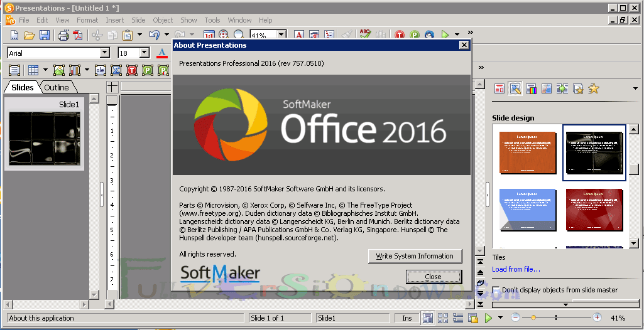The height and width of the screenshot is (330, 644).
Task: Click the Cut scissors icon
Action: [x=97, y=35]
